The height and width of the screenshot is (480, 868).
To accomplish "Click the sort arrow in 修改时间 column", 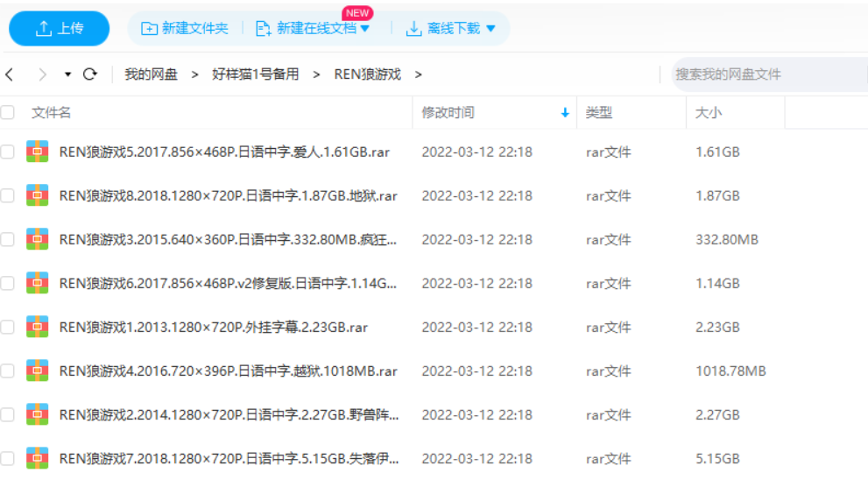I will tap(565, 113).
